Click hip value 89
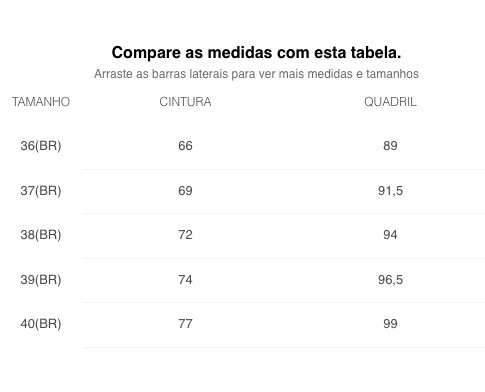 pyautogui.click(x=390, y=146)
